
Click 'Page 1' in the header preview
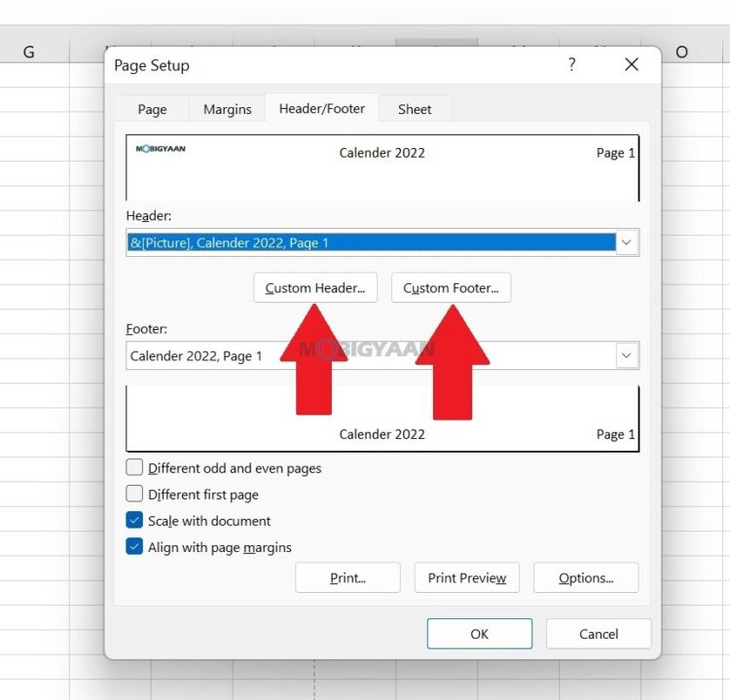[x=615, y=153]
